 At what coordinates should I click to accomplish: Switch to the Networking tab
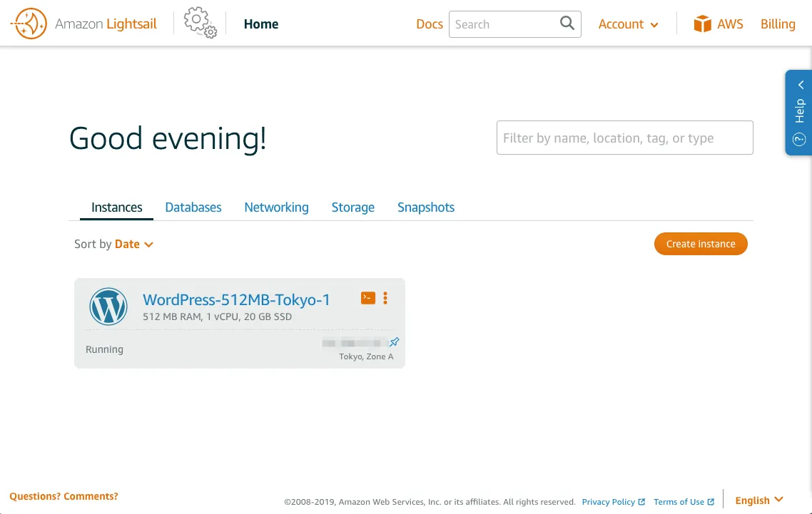(276, 207)
